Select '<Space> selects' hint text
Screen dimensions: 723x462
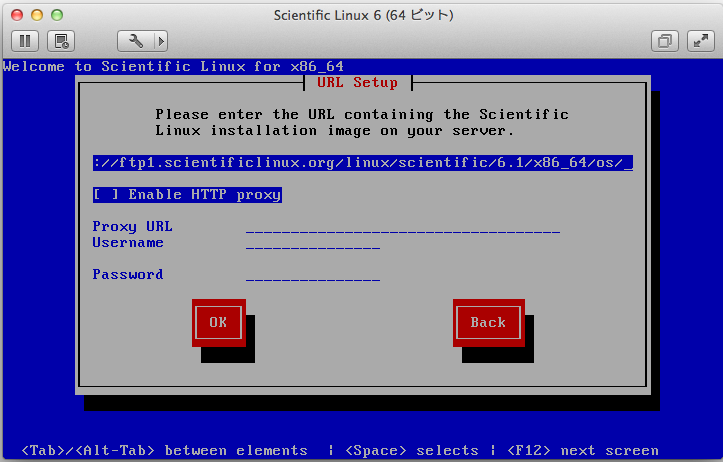pos(412,450)
